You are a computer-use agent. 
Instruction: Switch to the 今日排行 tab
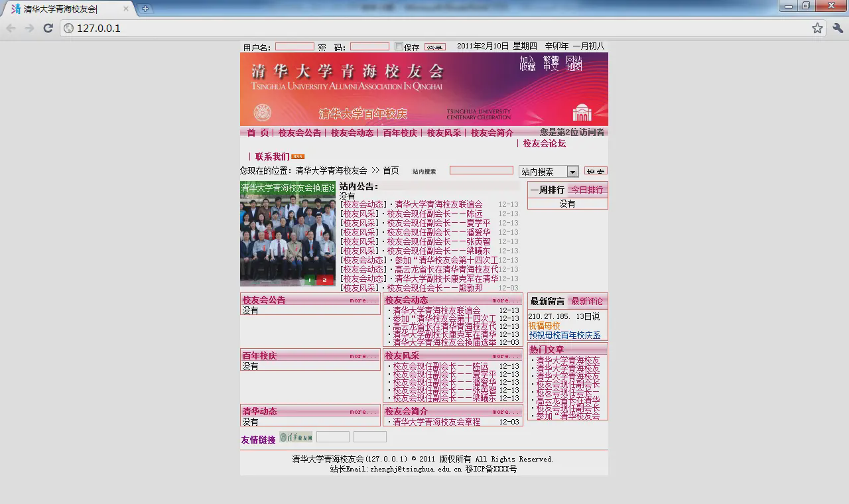tap(587, 190)
